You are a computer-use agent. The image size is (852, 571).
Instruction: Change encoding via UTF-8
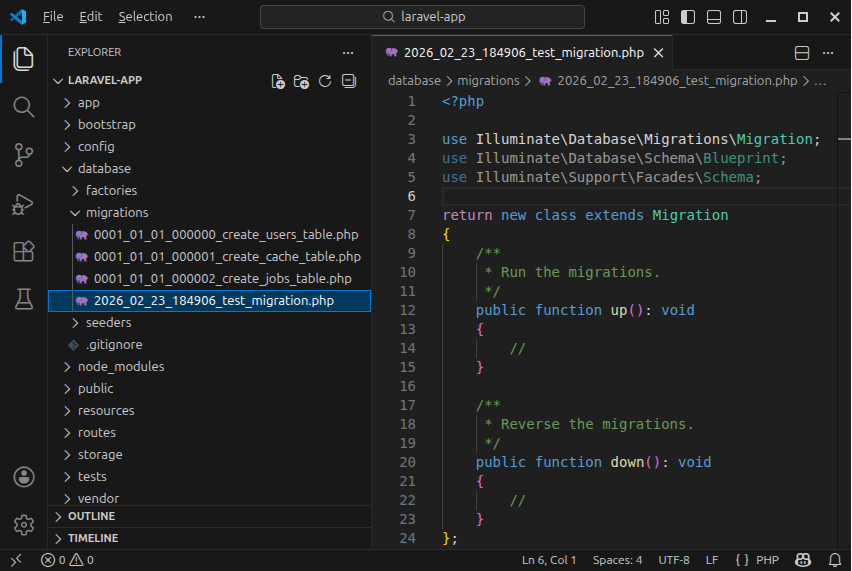point(674,560)
